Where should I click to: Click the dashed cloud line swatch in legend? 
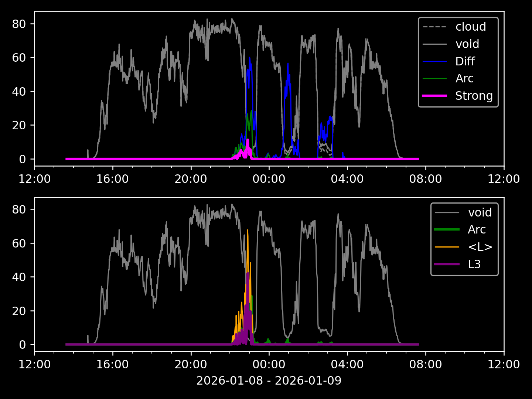pyautogui.click(x=434, y=27)
